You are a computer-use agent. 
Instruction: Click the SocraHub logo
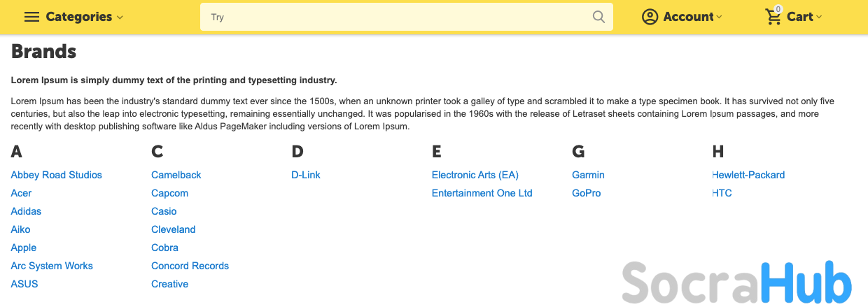736,281
